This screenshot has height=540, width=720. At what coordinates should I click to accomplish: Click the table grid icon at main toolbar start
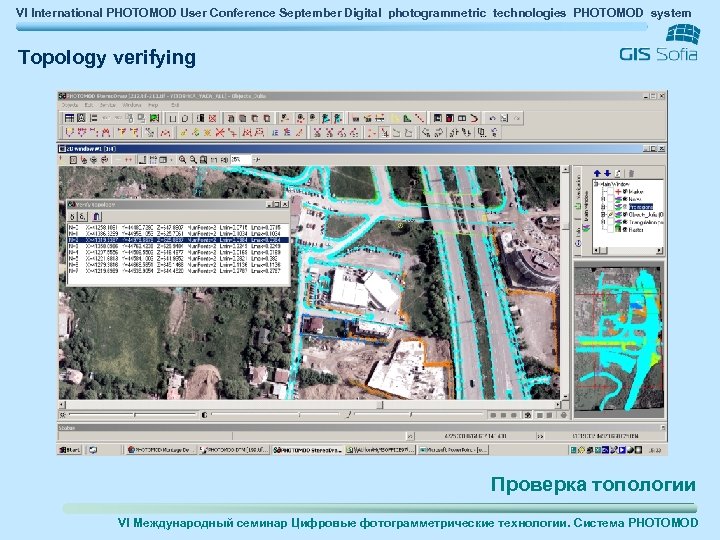coord(69,118)
